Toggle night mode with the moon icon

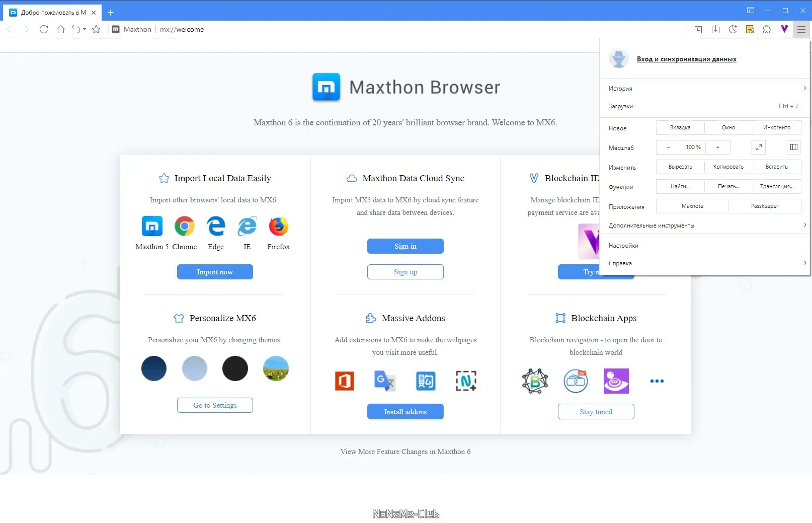(x=733, y=29)
